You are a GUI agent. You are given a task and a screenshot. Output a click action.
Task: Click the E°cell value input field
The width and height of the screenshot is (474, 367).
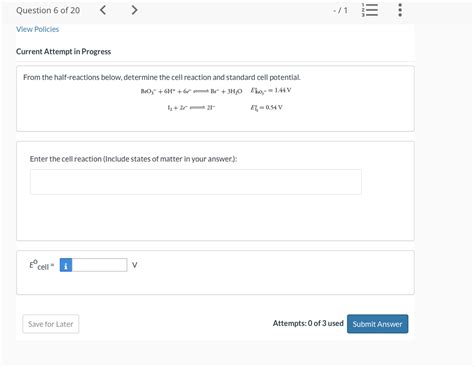click(x=99, y=265)
